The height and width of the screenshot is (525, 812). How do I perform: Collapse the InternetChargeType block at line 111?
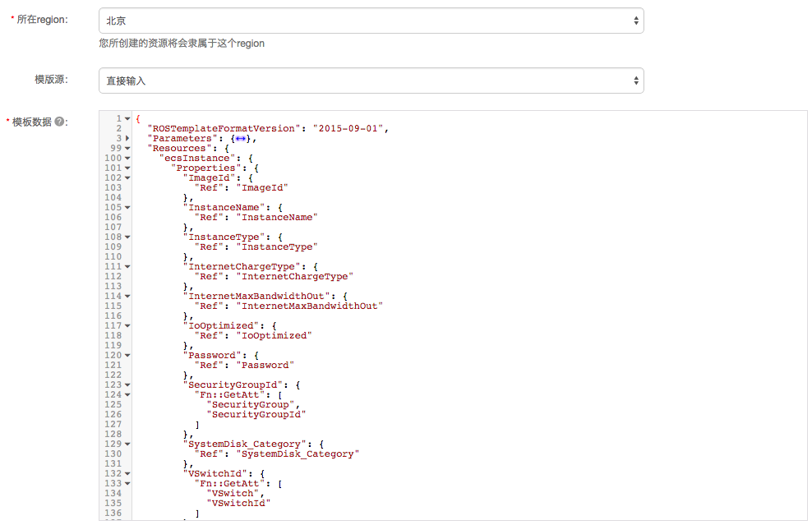point(127,266)
